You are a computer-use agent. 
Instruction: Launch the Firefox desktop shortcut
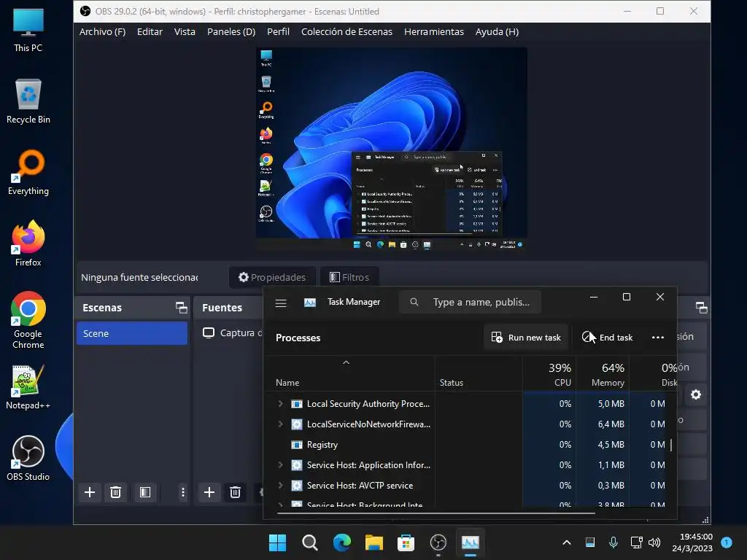coord(28,244)
